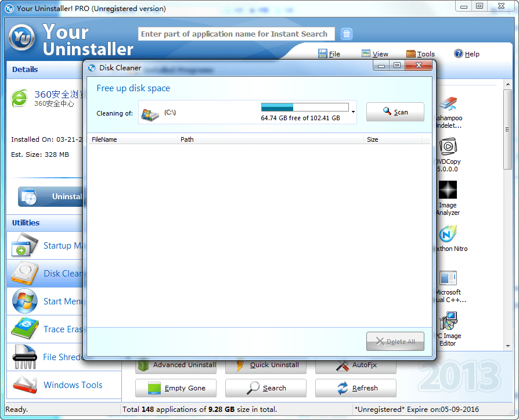Click the Refresh arrows icon
Viewport: 519px width, 420px height.
[343, 388]
